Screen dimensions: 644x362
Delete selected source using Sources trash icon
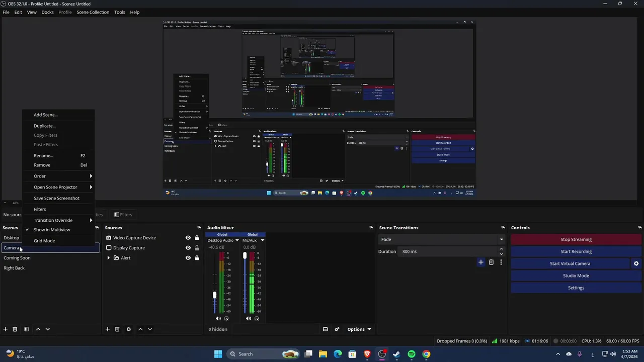[117, 329]
